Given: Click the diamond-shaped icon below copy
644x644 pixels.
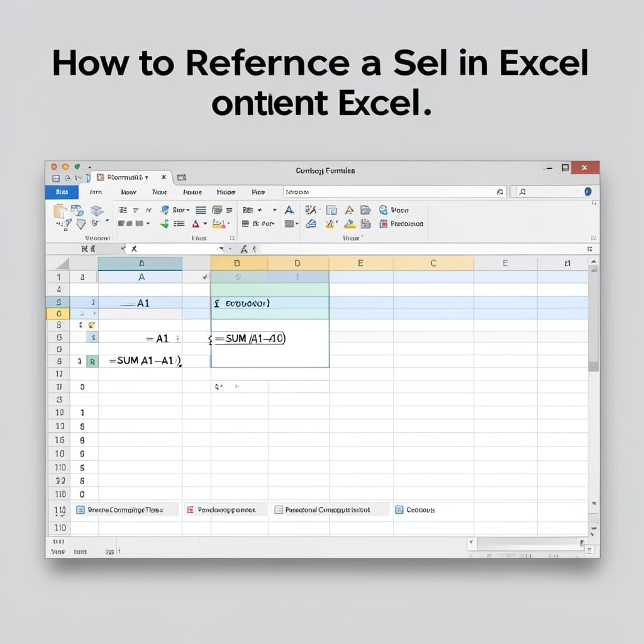Looking at the screenshot, I should pyautogui.click(x=81, y=224).
